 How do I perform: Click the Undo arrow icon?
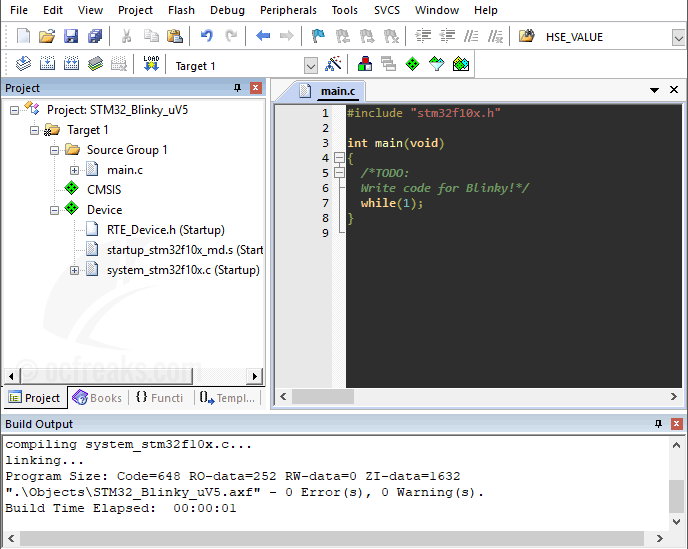[206, 37]
